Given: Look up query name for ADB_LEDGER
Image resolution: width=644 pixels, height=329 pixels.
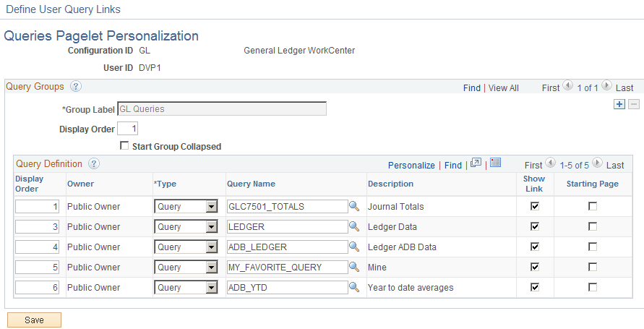Looking at the screenshot, I should pos(354,247).
